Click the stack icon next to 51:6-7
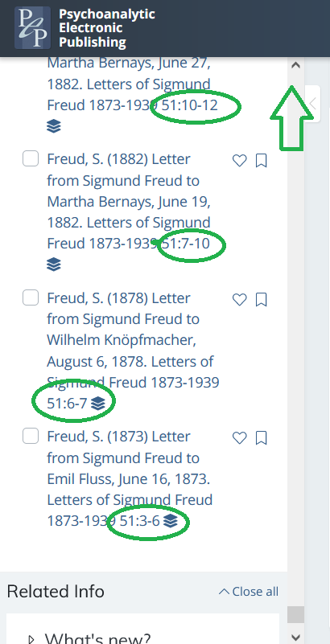 98,404
